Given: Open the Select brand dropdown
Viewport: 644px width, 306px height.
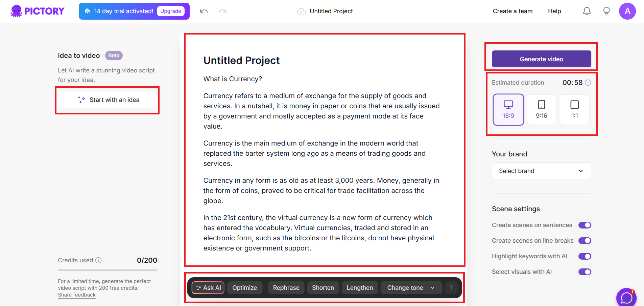Looking at the screenshot, I should click(541, 171).
